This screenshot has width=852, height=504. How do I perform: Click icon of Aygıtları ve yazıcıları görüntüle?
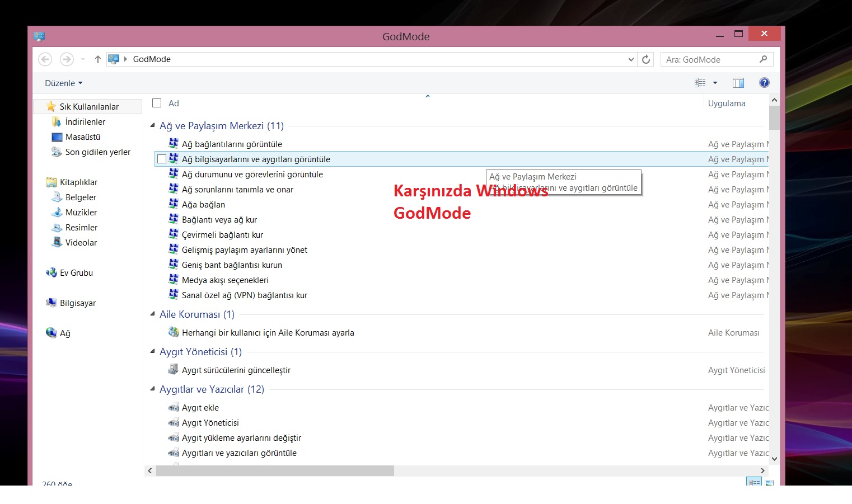tap(174, 453)
